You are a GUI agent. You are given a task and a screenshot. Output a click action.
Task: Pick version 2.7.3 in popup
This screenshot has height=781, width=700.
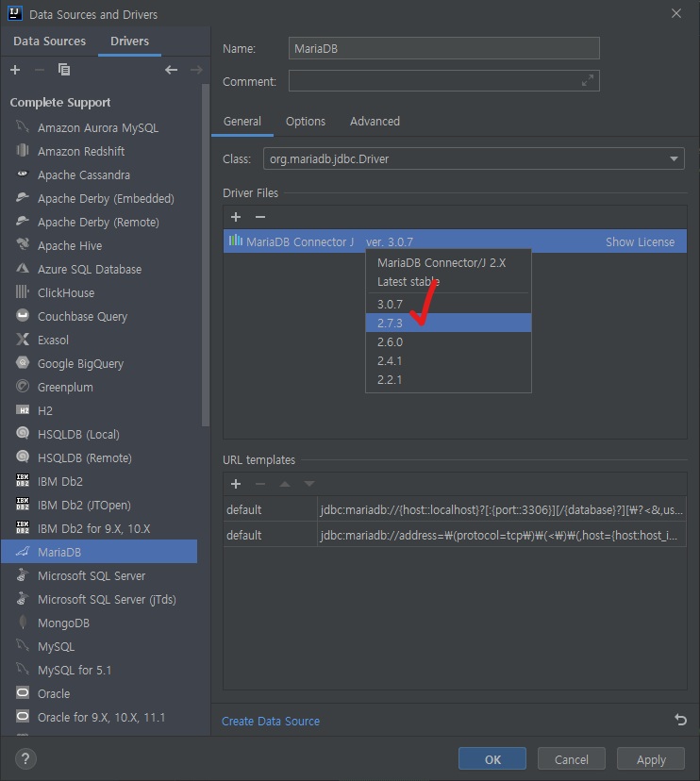[448, 323]
